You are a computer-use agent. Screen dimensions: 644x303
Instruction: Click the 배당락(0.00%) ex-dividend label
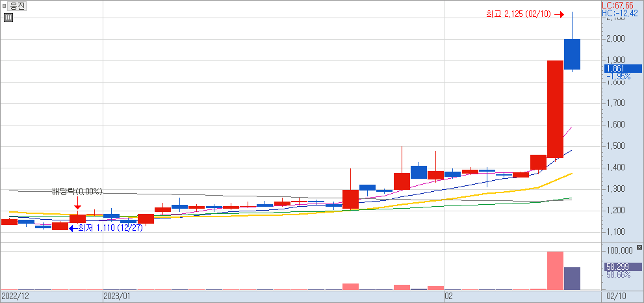[77, 191]
